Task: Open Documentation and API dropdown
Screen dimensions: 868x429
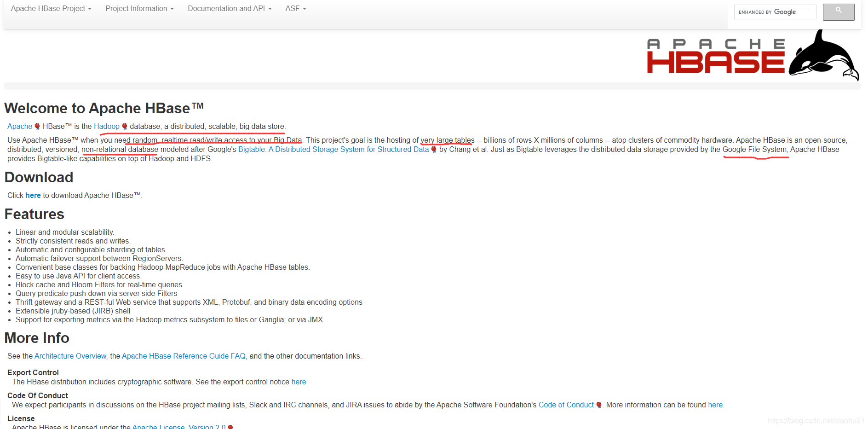Action: [230, 8]
